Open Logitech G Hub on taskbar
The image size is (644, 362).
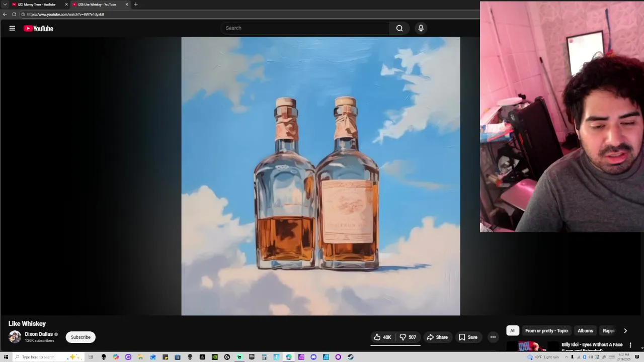click(x=227, y=357)
